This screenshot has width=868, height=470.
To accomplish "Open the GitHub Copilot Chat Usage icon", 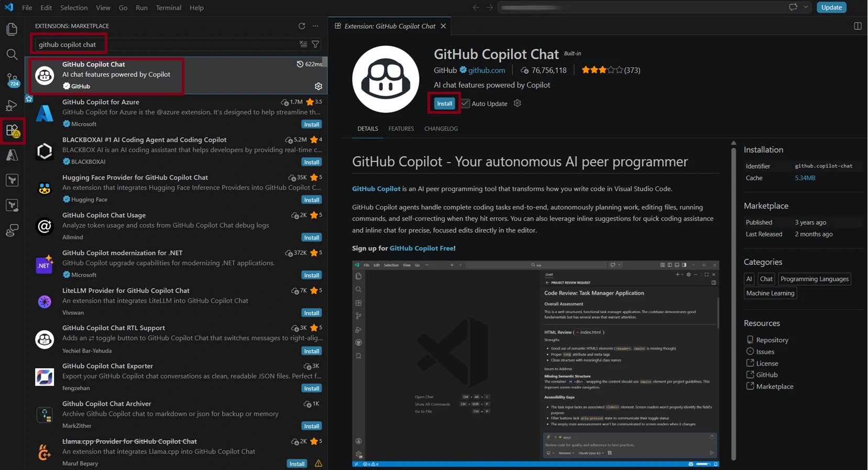I will (x=45, y=226).
